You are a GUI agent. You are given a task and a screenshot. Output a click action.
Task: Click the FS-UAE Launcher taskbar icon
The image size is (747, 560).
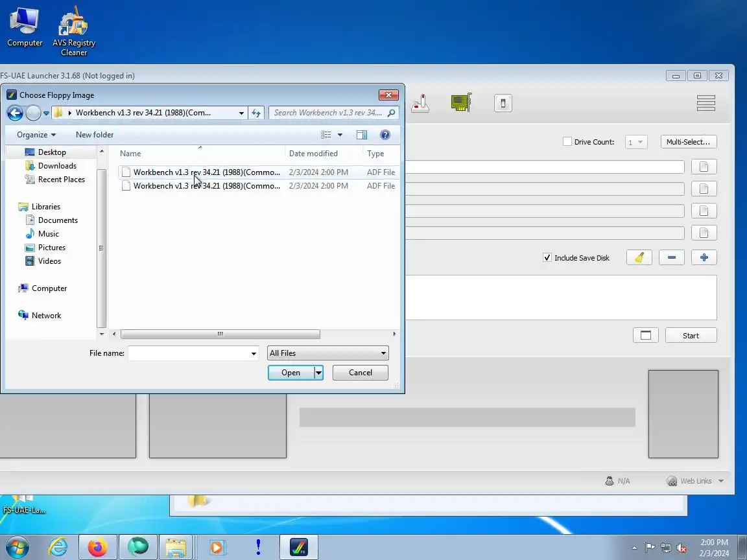299,547
